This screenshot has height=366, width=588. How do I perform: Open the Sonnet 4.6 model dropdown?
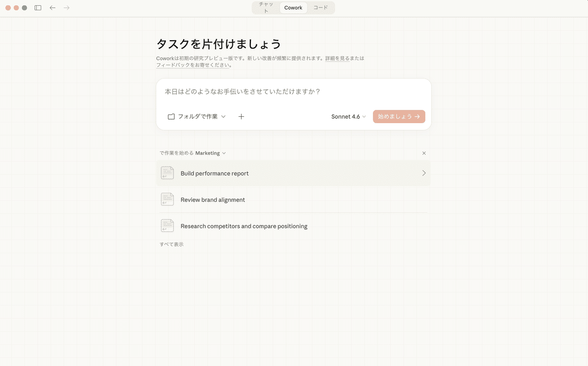point(348,117)
